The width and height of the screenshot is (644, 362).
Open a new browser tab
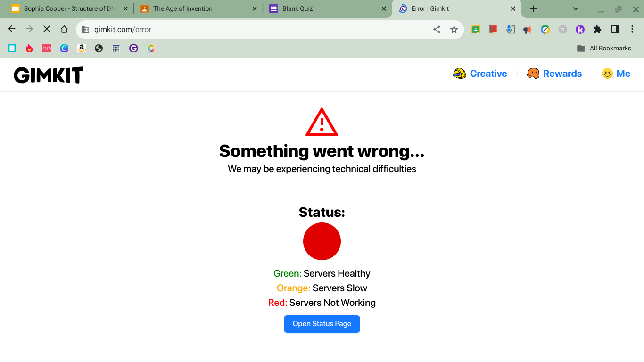tap(533, 8)
